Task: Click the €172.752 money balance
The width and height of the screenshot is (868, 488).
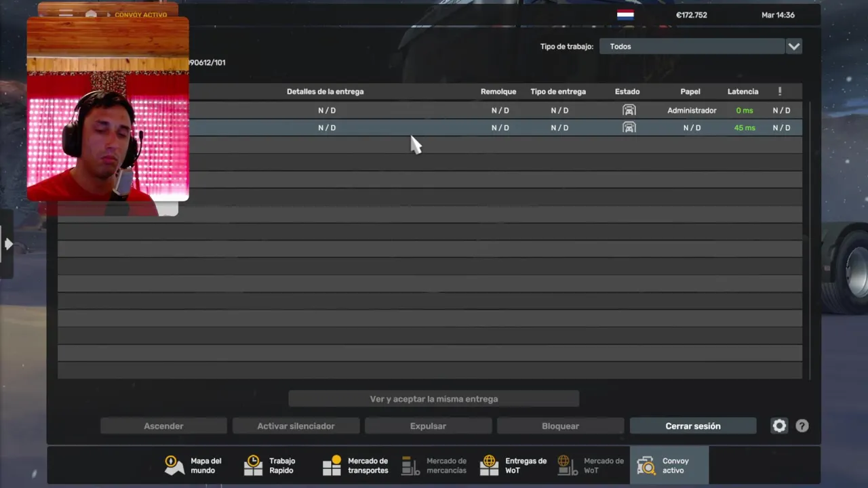Action: pos(692,15)
